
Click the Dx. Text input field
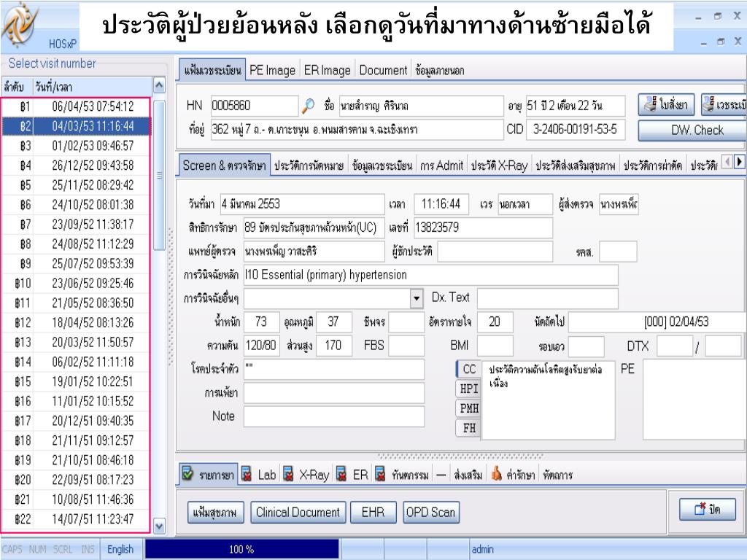547,298
